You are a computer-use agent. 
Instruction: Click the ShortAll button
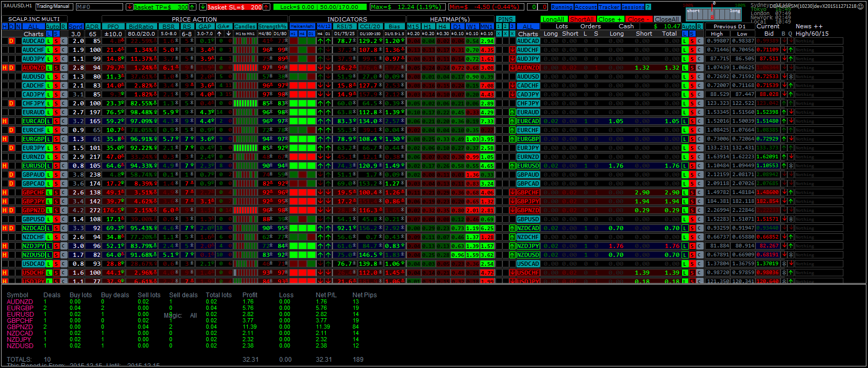click(x=583, y=19)
